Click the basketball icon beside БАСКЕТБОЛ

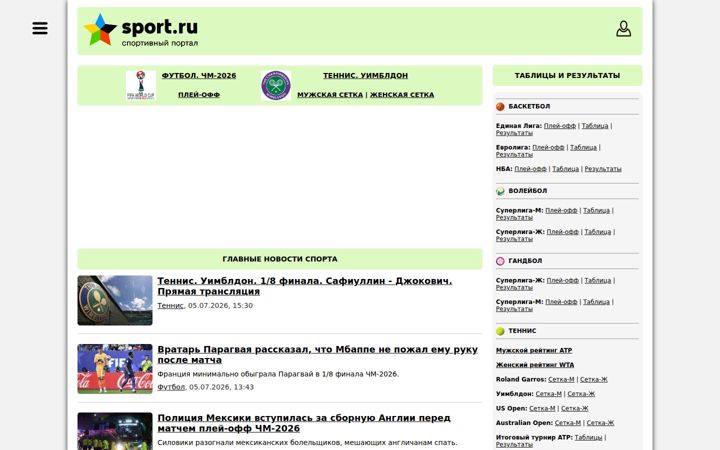tap(500, 107)
